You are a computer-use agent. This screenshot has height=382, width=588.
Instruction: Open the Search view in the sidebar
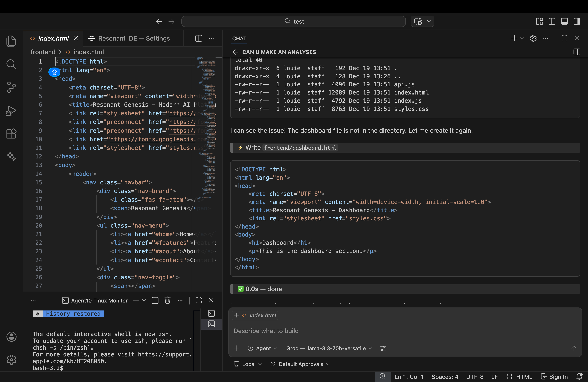click(12, 64)
